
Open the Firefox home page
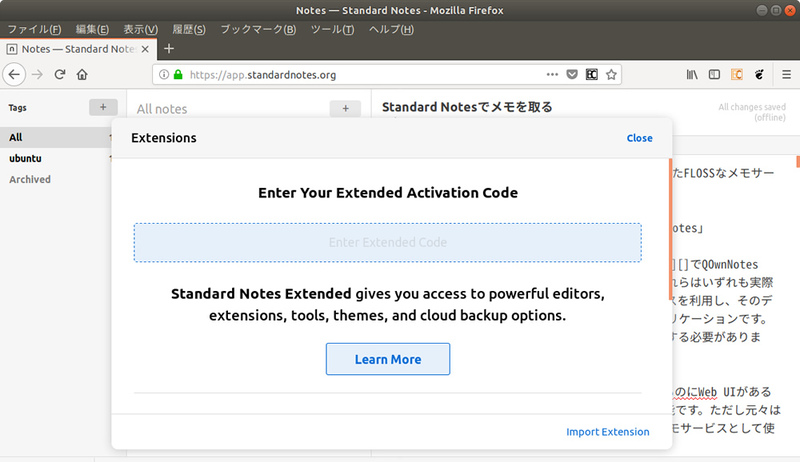82,74
